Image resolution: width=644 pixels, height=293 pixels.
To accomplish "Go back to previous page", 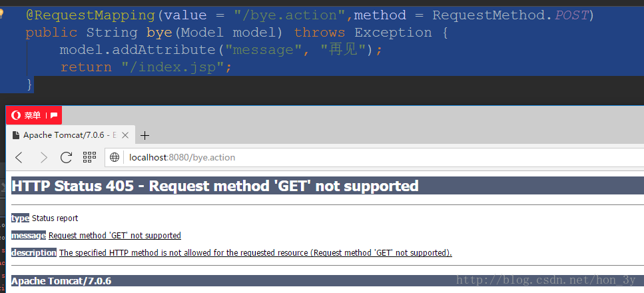I will [19, 157].
